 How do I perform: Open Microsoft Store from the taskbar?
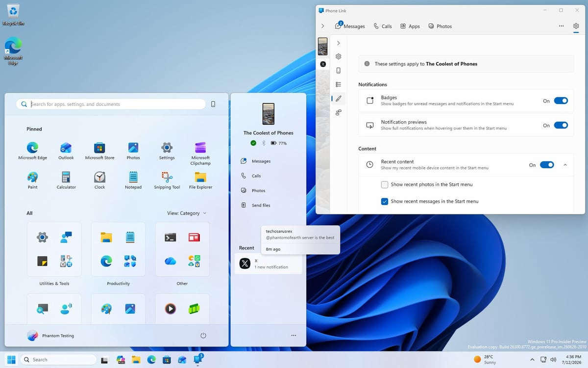click(166, 360)
